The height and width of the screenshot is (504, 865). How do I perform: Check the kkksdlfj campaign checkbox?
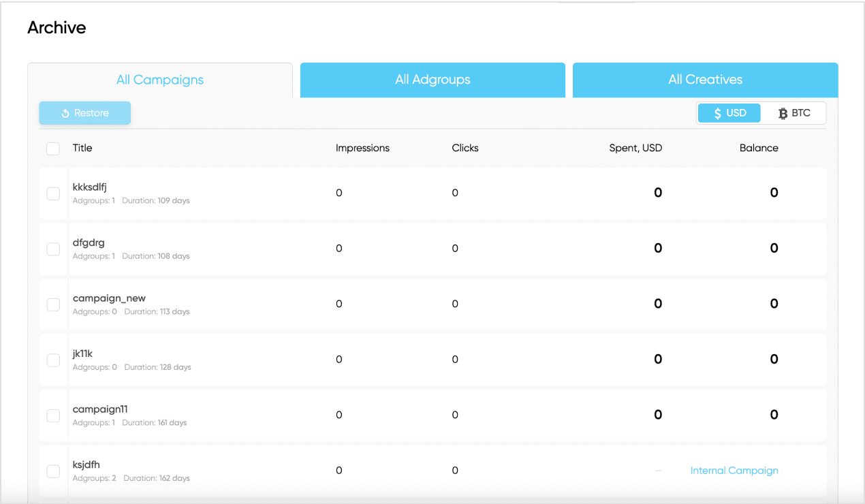coord(53,193)
